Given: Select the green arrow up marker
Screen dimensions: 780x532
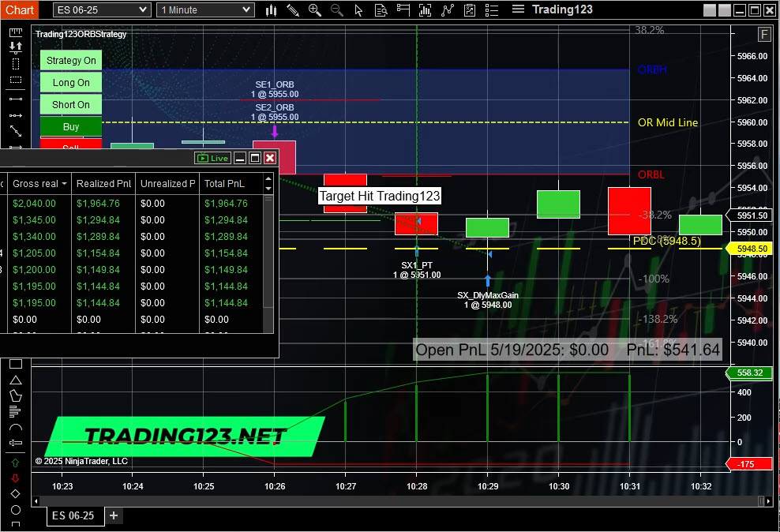Looking at the screenshot, I should [x=16, y=463].
